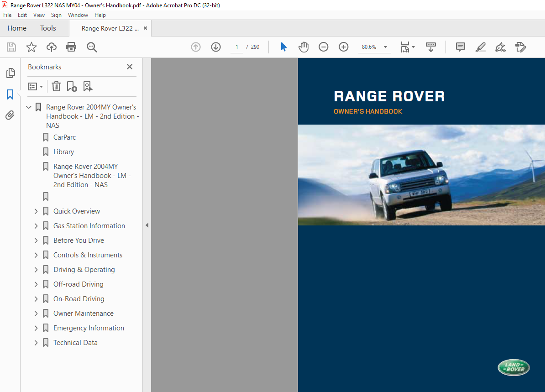Select the Range Rover L322 document tab
This screenshot has height=392, width=545.
(x=110, y=28)
